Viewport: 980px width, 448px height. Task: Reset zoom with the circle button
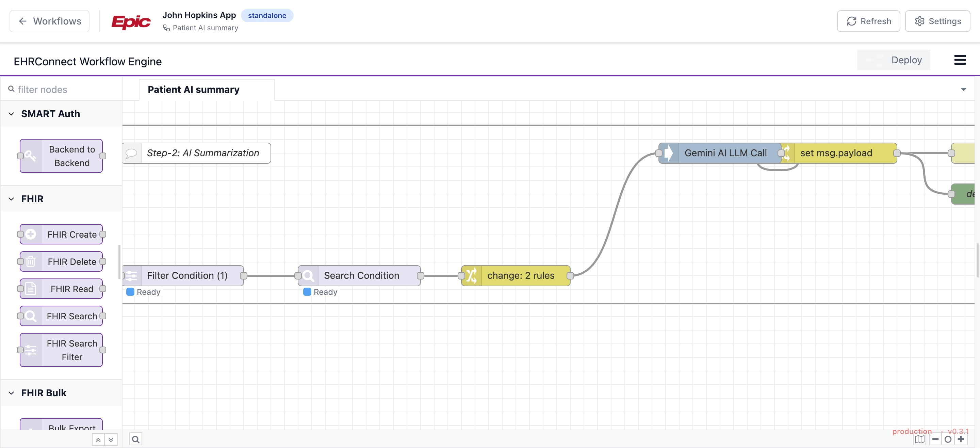point(948,439)
